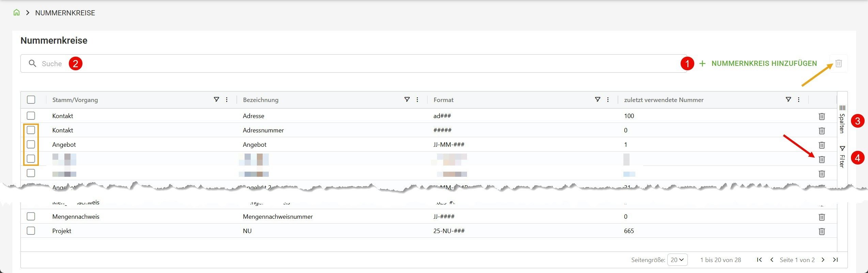Open the Spalten side panel tab

pyautogui.click(x=842, y=119)
